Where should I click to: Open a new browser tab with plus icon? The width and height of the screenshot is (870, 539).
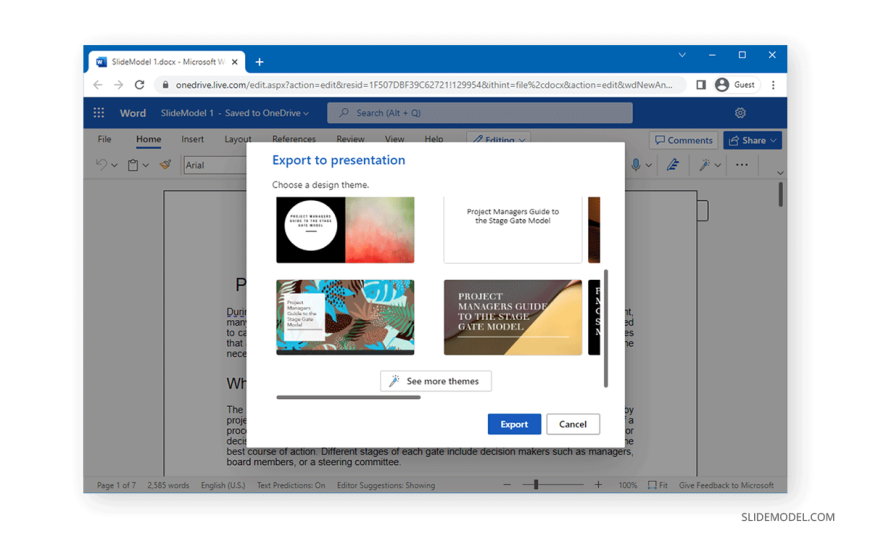pos(259,62)
